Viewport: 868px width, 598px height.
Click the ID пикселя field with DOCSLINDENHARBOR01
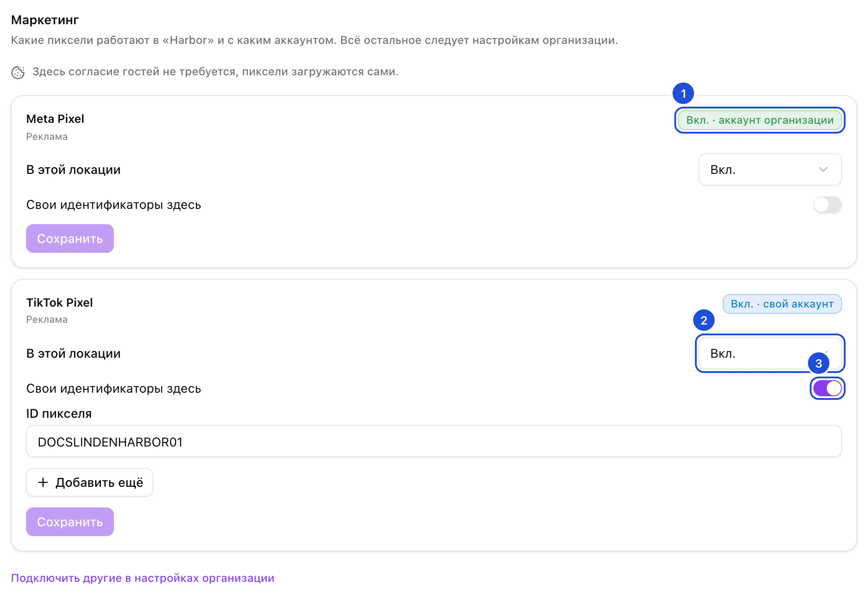[434, 442]
